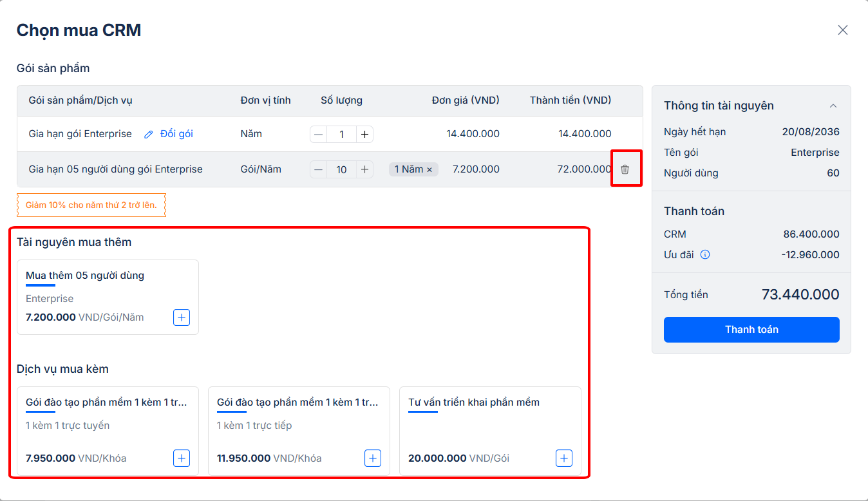Click the Giảm 10% promotion badge
Viewport: 868px width, 501px height.
point(91,205)
